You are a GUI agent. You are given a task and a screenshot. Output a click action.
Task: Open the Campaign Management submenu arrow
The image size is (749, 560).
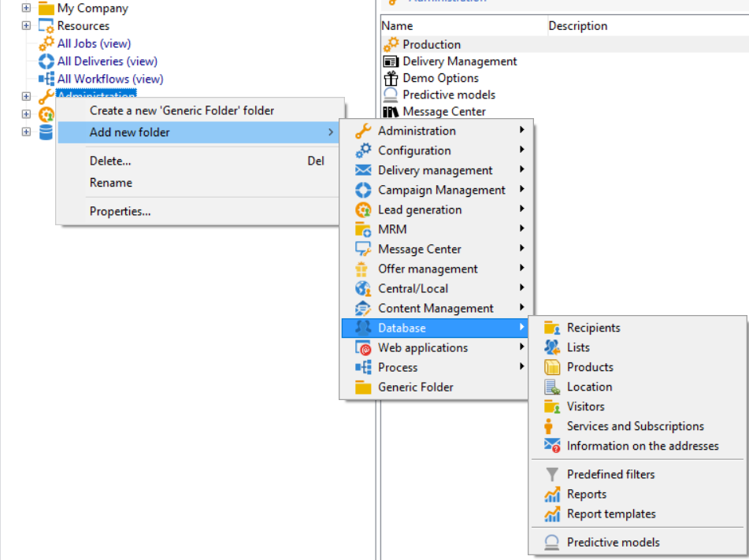click(x=521, y=190)
